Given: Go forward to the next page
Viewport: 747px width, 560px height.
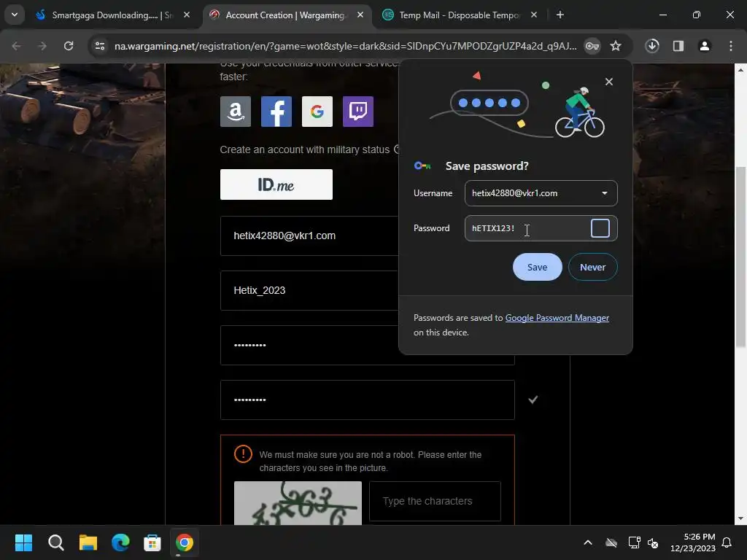Looking at the screenshot, I should point(42,46).
